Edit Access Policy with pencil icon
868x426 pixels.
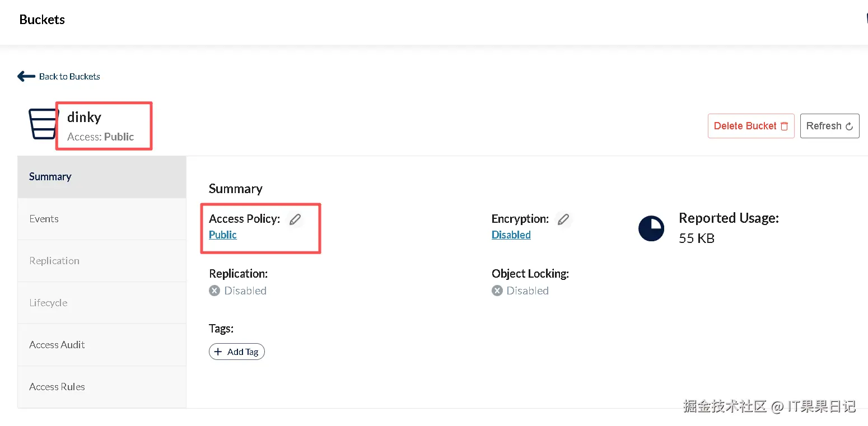295,219
